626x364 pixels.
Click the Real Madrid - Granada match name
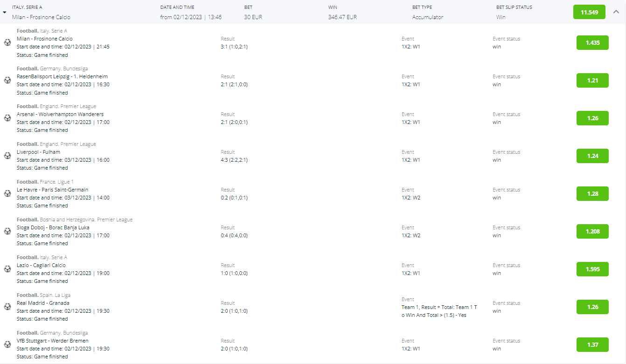pos(43,303)
